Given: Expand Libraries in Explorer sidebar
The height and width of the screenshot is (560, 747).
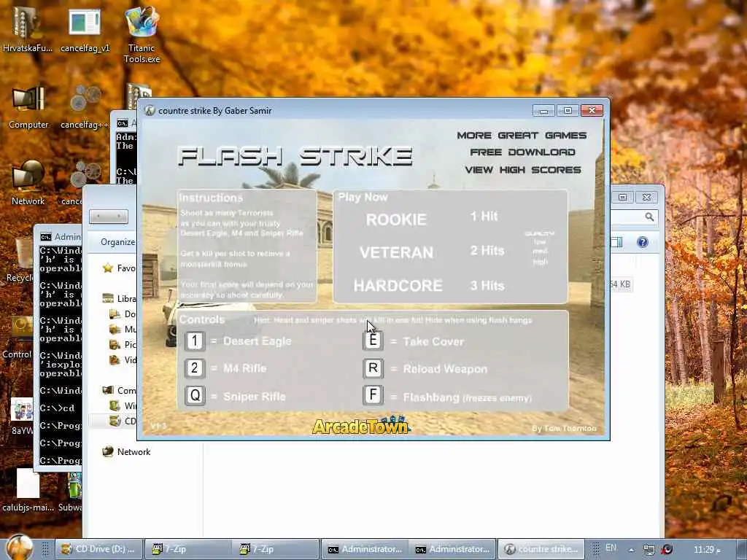Looking at the screenshot, I should (119, 298).
